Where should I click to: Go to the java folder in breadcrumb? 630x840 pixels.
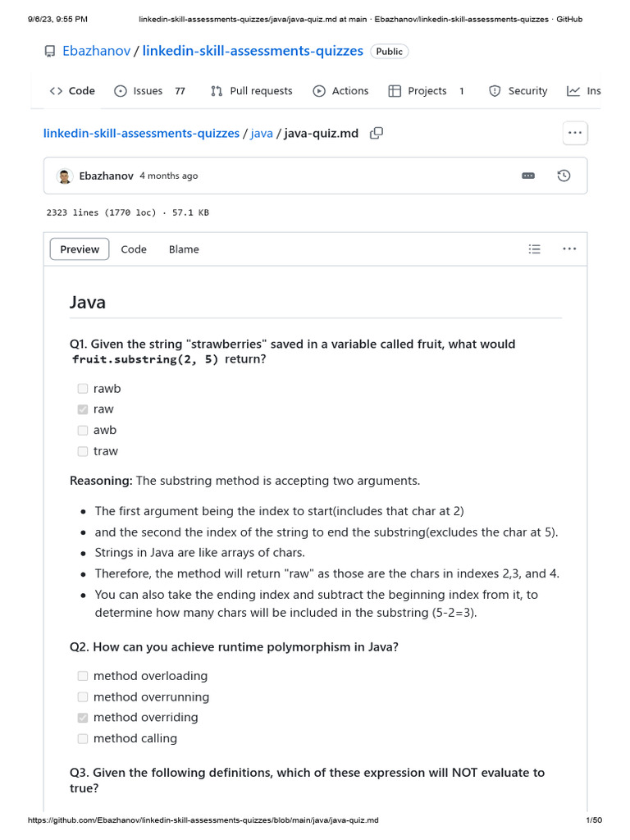(x=262, y=133)
